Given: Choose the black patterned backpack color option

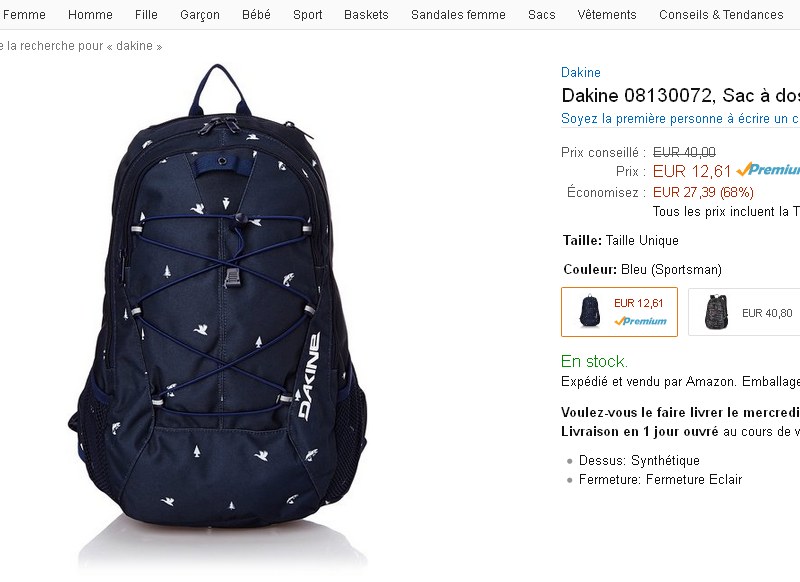Looking at the screenshot, I should pyautogui.click(x=744, y=312).
